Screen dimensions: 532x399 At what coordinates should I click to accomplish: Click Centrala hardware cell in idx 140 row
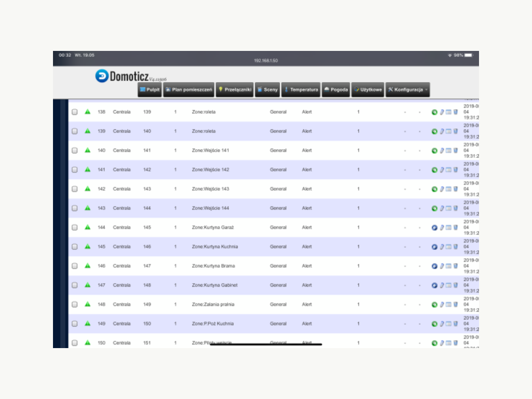click(x=122, y=150)
